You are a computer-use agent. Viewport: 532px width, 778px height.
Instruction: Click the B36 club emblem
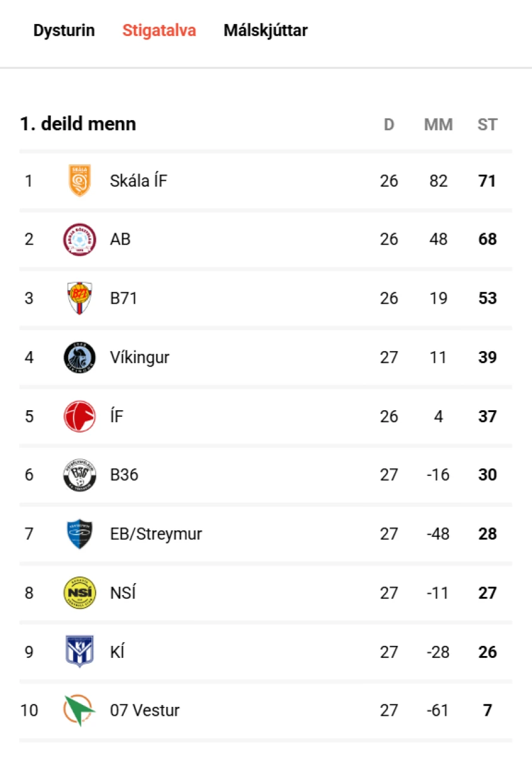(80, 475)
